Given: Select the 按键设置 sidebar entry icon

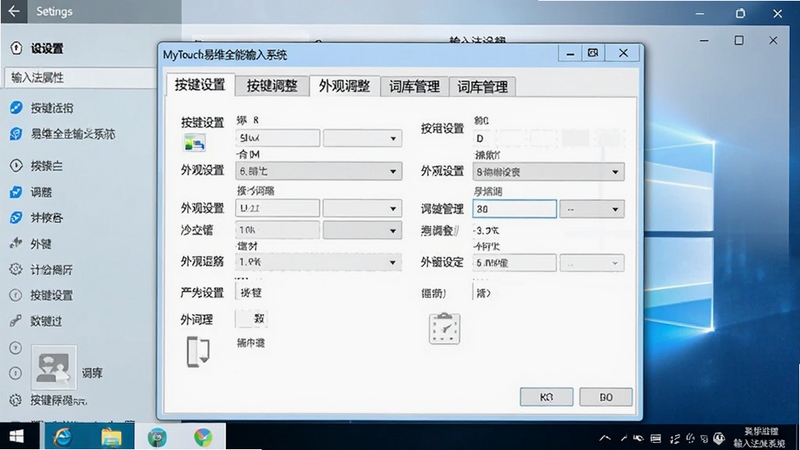Looking at the screenshot, I should click(16, 295).
